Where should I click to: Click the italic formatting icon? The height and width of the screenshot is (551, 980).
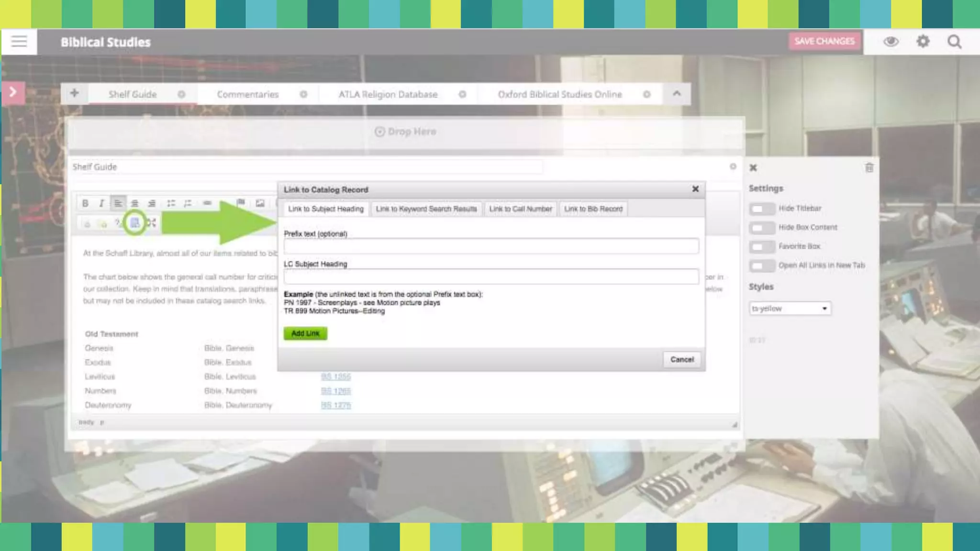(x=101, y=203)
